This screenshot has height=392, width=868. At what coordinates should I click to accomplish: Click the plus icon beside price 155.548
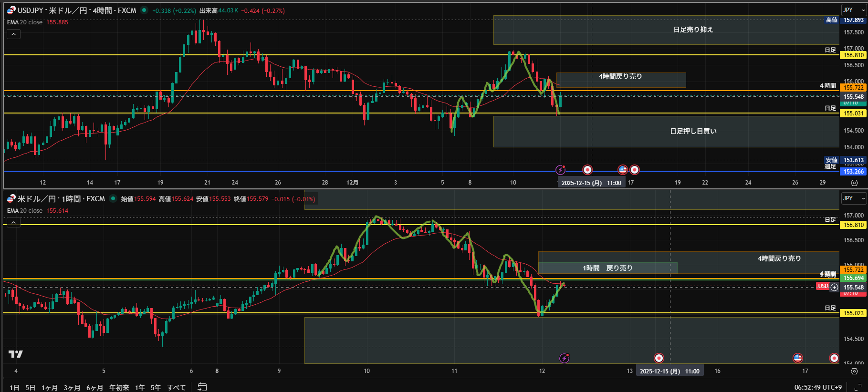click(x=834, y=287)
